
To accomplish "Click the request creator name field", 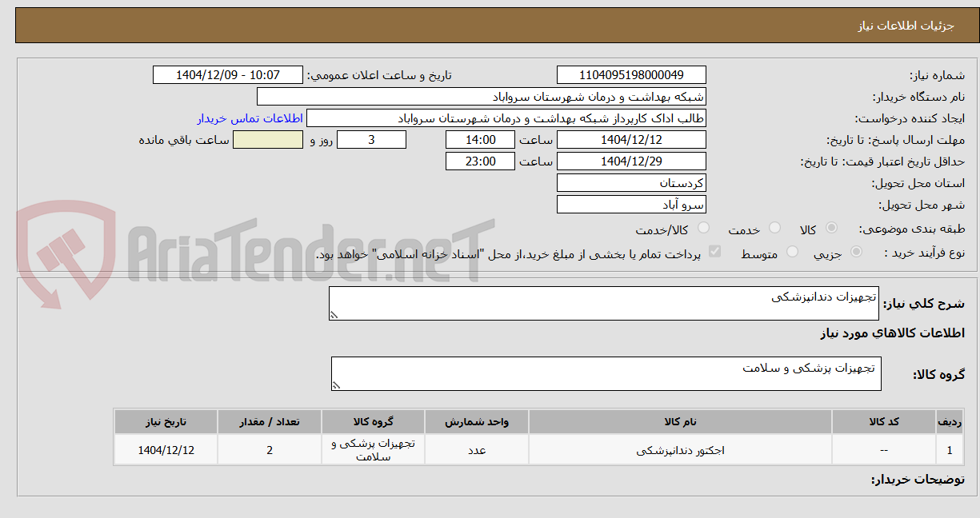I will (x=506, y=118).
